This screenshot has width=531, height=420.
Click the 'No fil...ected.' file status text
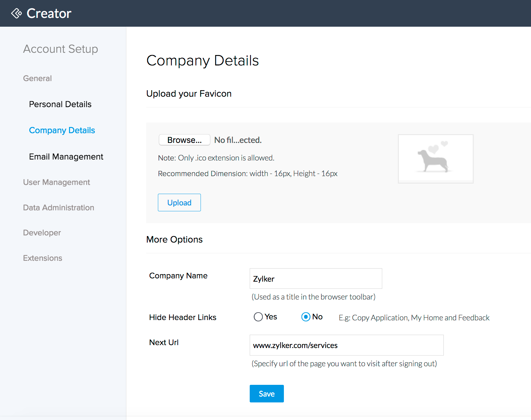tap(238, 140)
